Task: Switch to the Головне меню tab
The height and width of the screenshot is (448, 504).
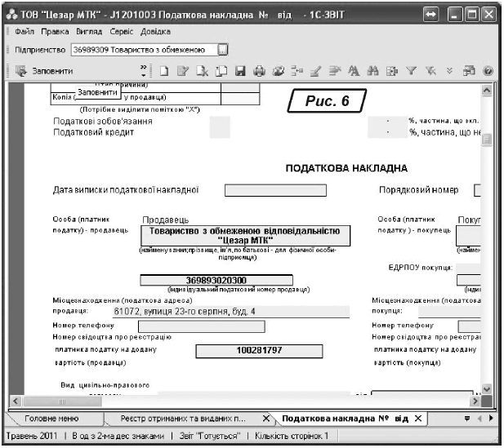Action: pos(51,419)
